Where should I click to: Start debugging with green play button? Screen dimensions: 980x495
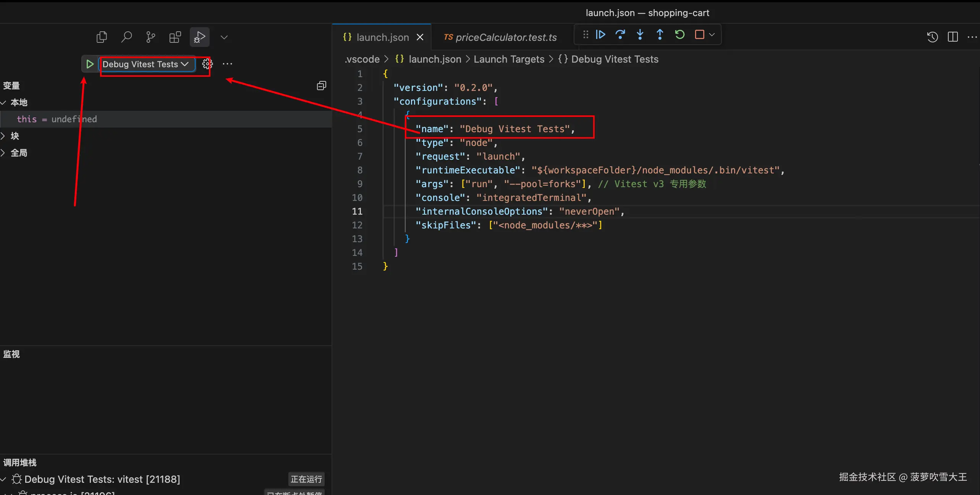coord(90,64)
